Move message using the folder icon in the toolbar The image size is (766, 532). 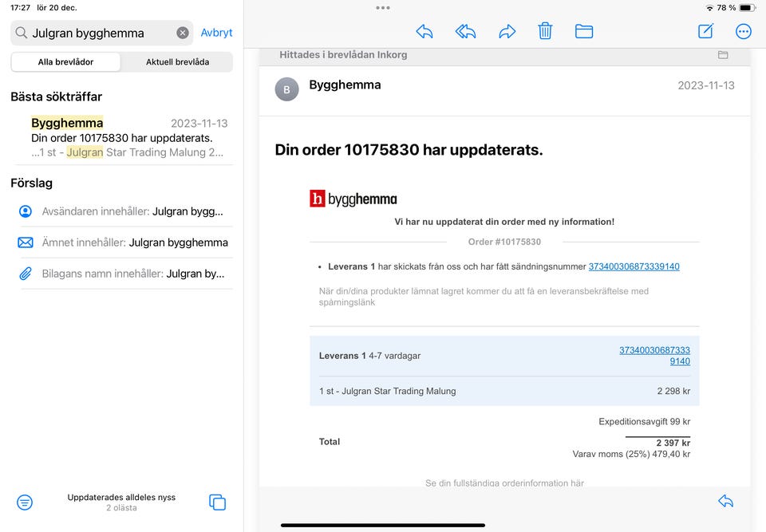tap(584, 32)
